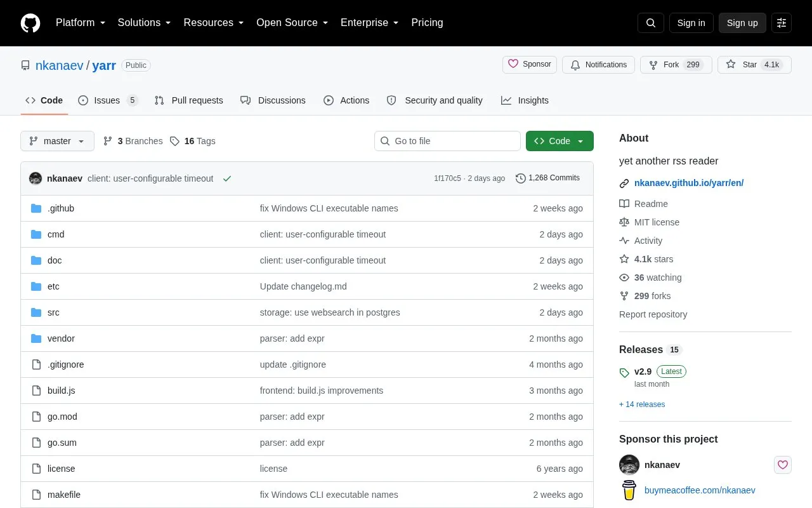The height and width of the screenshot is (508, 812).
Task: Click the .github folder icon
Action: click(x=36, y=208)
